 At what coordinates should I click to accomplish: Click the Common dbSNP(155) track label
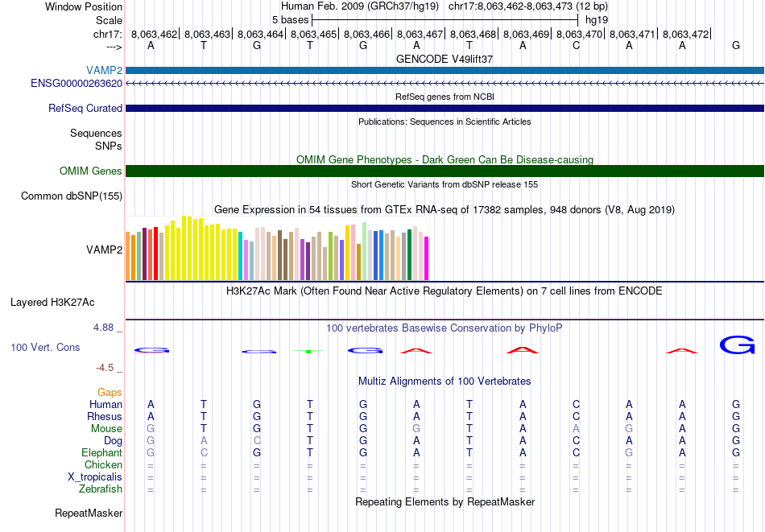[72, 196]
